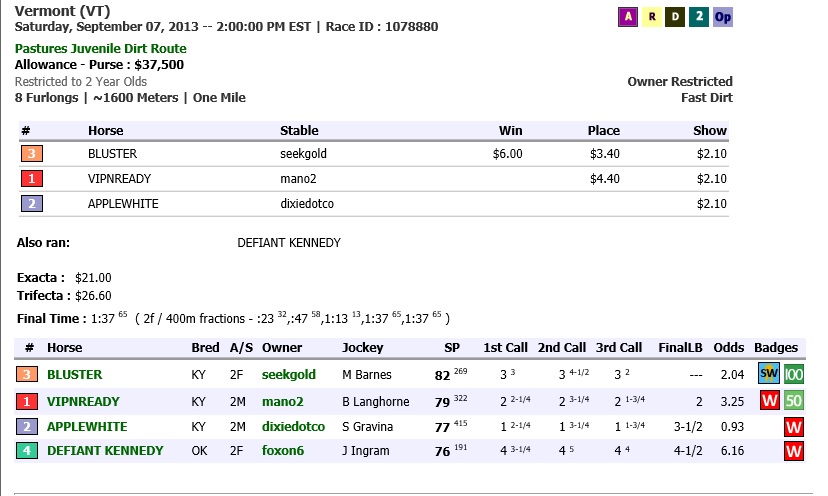Click the SW badge in BLUSTER's row
This screenshot has width=828, height=496.
(769, 375)
